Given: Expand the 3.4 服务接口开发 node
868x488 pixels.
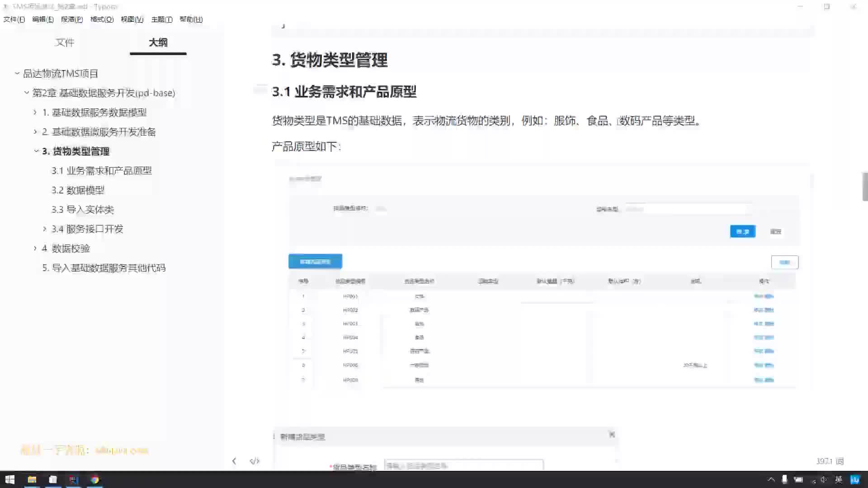Looking at the screenshot, I should pos(45,229).
